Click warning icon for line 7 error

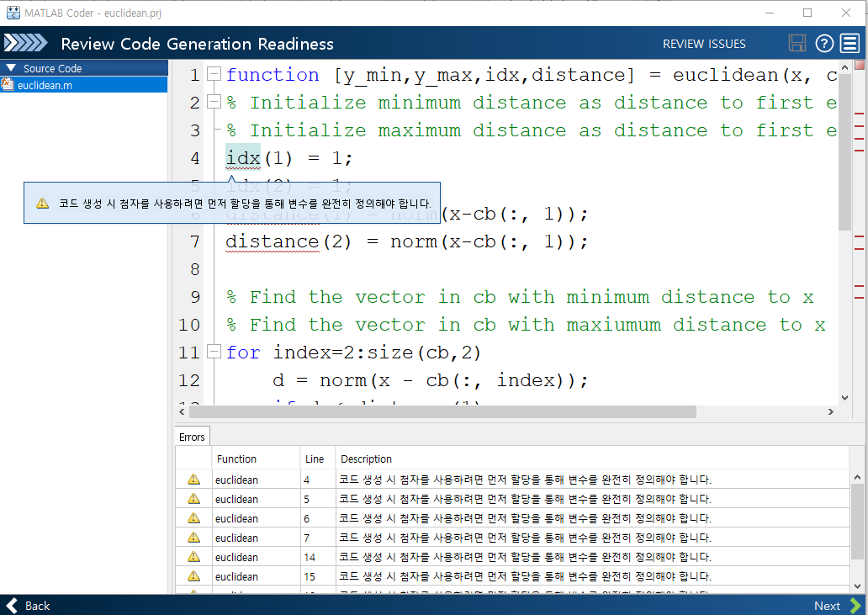pyautogui.click(x=193, y=538)
